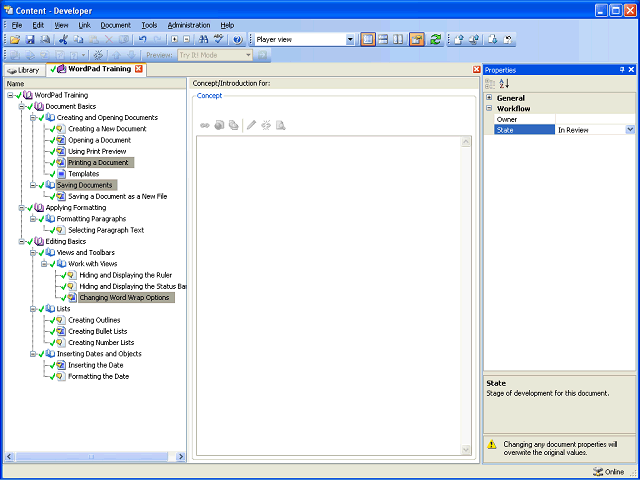Screen dimensions: 640x480
Task: Click the Cut scissors icon
Action: pos(63,40)
